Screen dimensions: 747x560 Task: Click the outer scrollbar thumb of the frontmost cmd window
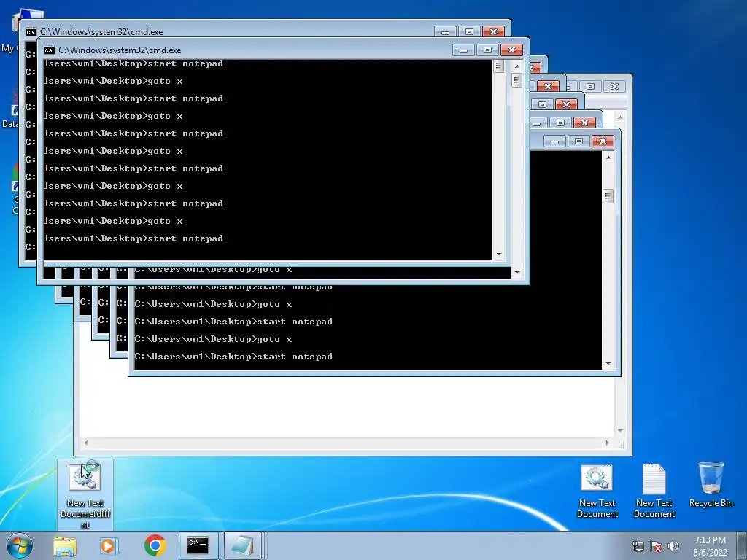tap(517, 80)
